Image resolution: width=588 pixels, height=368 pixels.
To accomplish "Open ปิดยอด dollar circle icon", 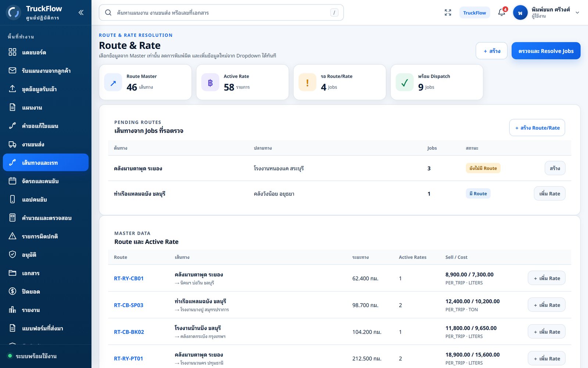I will click(x=12, y=291).
